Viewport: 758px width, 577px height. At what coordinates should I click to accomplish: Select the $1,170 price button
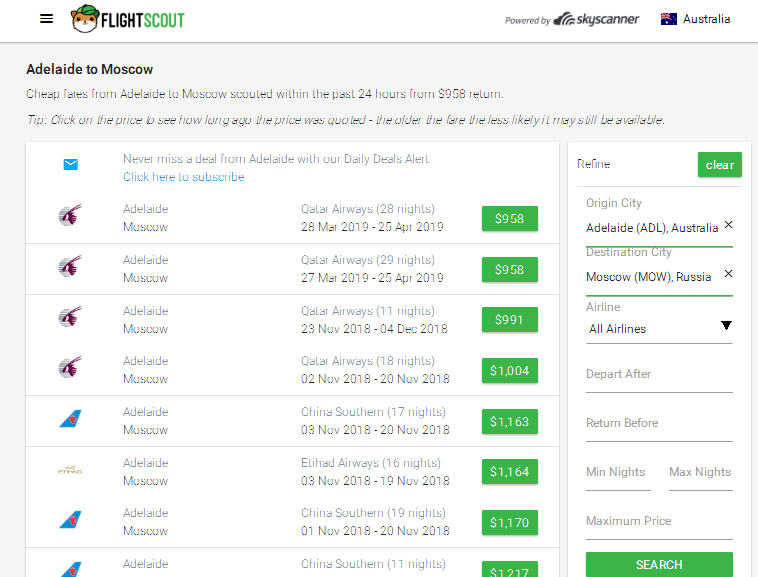510,522
